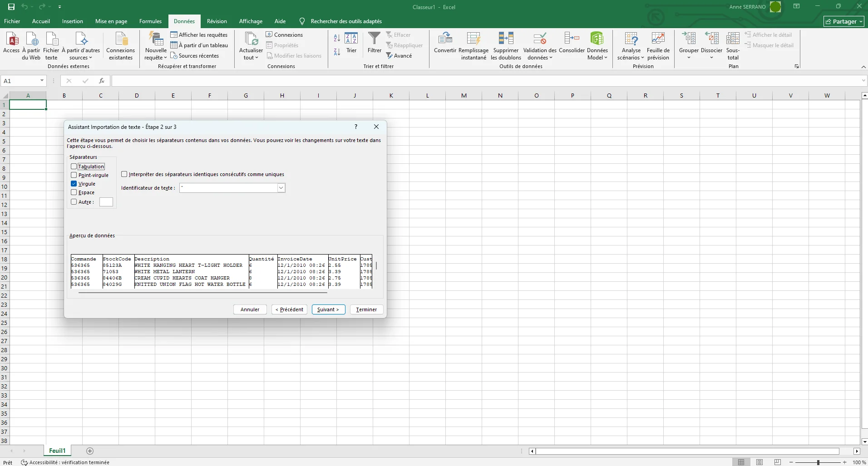The height and width of the screenshot is (466, 868).
Task: Enable the Tabulation separator checkbox
Action: (74, 167)
